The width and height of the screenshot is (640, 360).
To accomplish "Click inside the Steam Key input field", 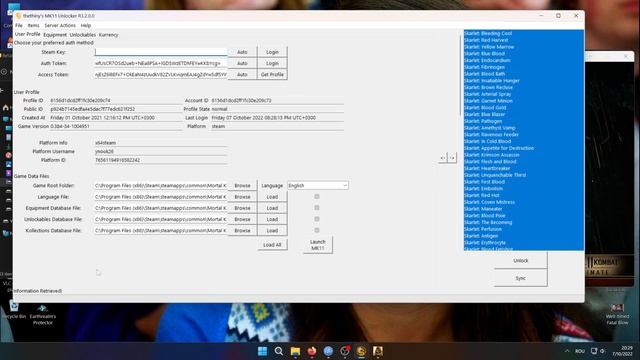I will tap(161, 52).
